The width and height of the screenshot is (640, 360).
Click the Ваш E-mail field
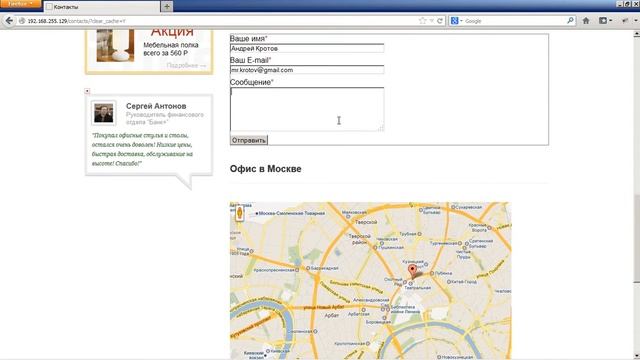[307, 70]
